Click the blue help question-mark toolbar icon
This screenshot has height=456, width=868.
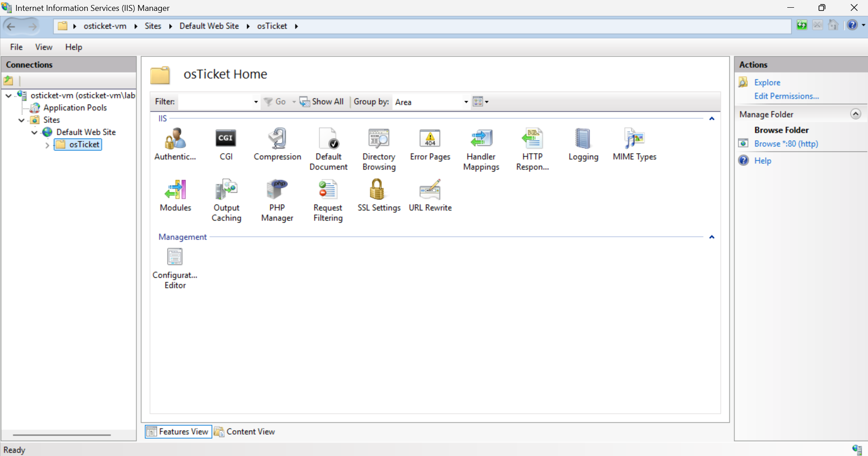coord(853,25)
